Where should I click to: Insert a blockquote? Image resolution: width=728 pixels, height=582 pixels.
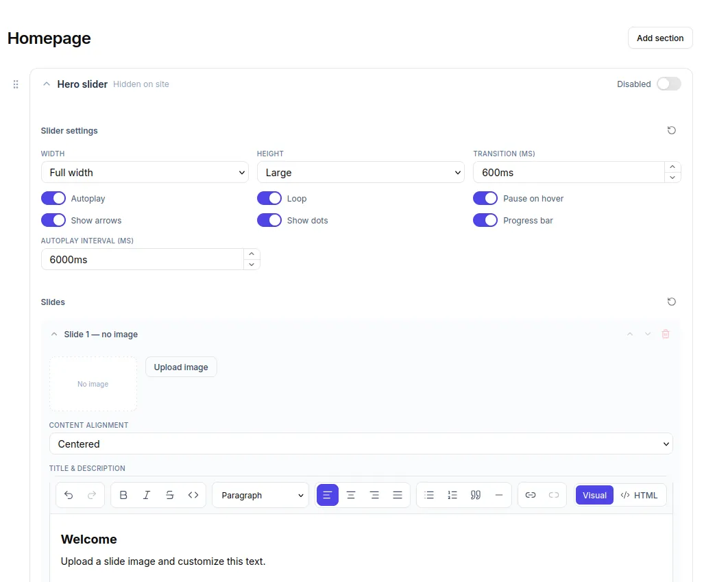pos(476,495)
